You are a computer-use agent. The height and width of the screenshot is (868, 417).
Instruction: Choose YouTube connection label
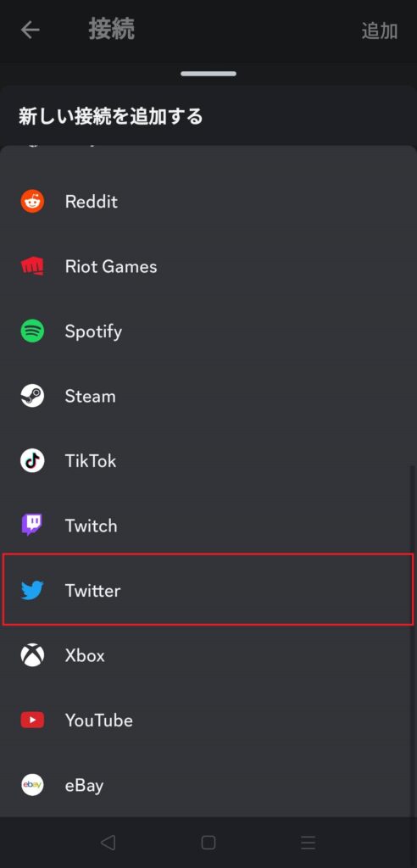pos(98,721)
